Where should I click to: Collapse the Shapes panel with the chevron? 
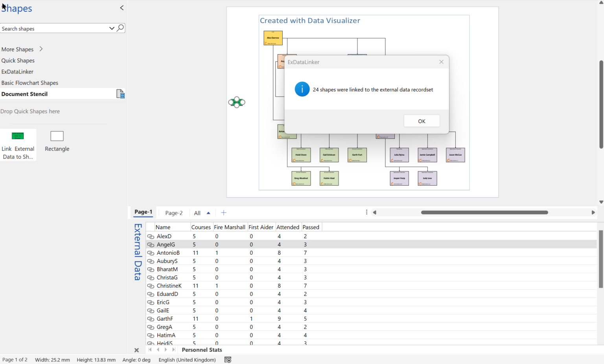122,7
